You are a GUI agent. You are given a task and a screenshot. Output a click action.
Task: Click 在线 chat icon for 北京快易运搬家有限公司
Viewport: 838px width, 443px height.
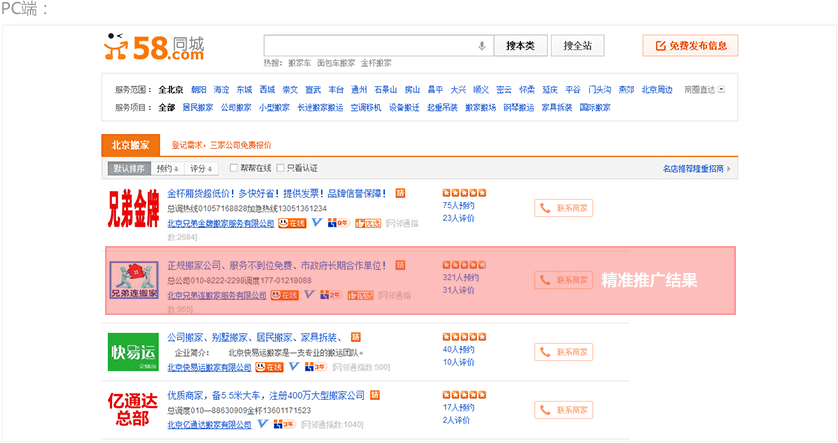click(269, 367)
